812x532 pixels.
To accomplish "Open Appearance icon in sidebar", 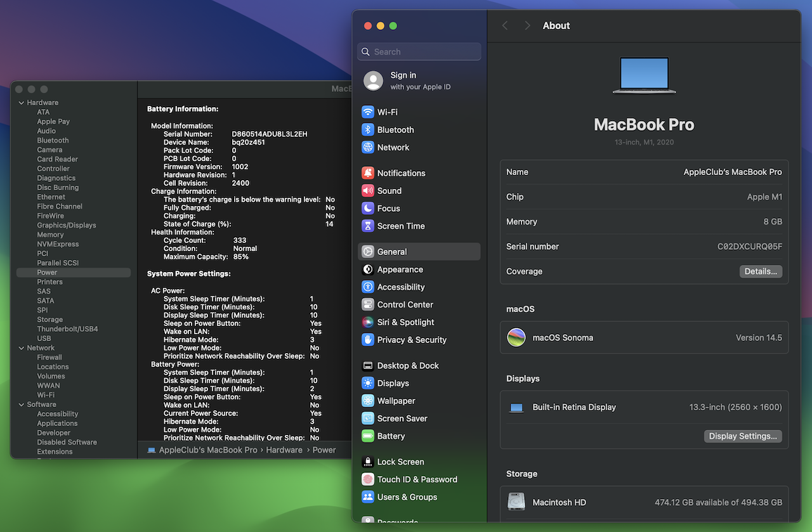I will (368, 269).
